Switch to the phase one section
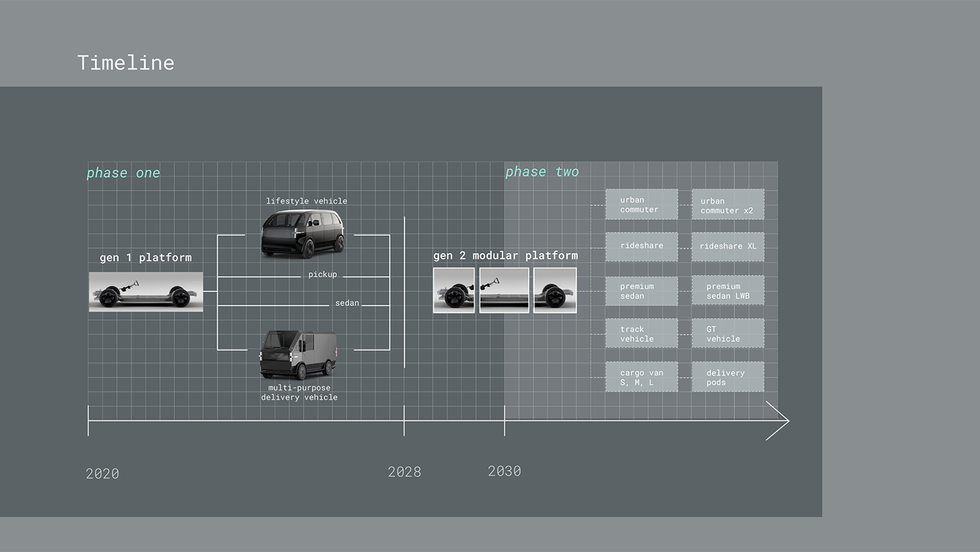The width and height of the screenshot is (980, 552). [x=123, y=172]
